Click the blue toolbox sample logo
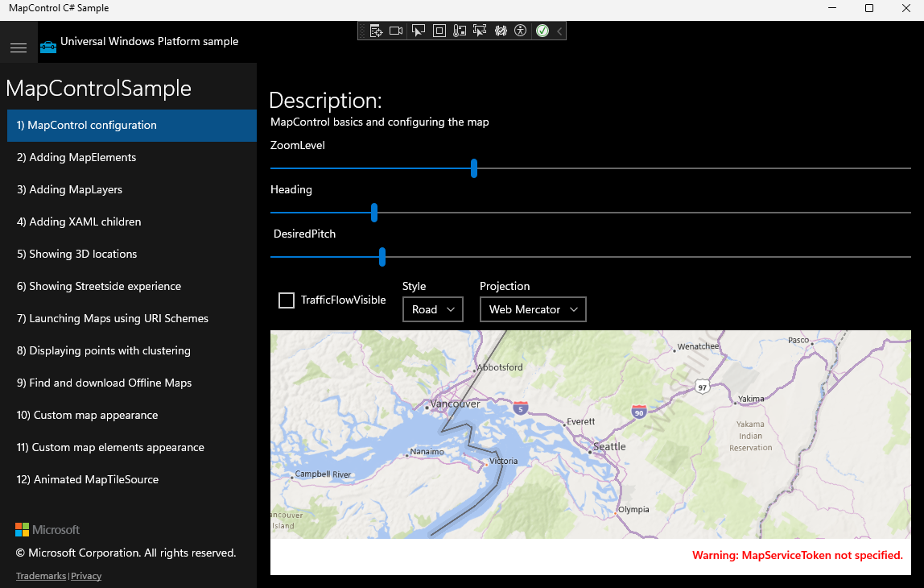Screen dimensions: 924x588 [48, 48]
